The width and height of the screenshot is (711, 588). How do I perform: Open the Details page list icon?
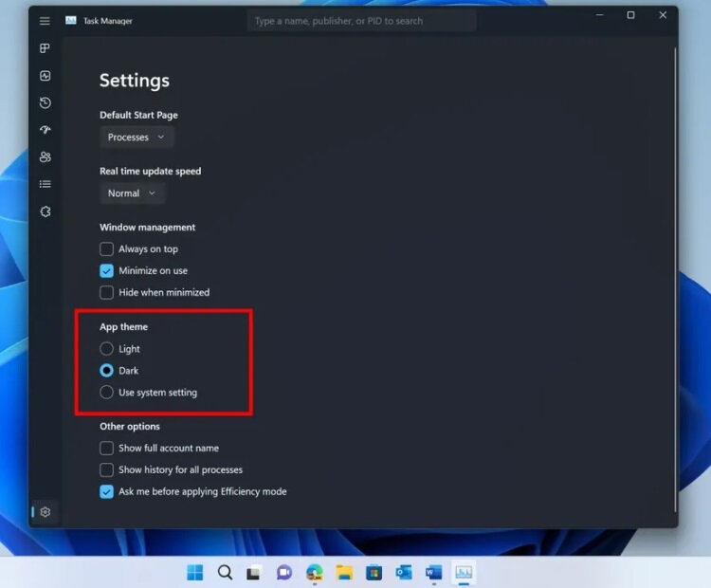pyautogui.click(x=45, y=184)
